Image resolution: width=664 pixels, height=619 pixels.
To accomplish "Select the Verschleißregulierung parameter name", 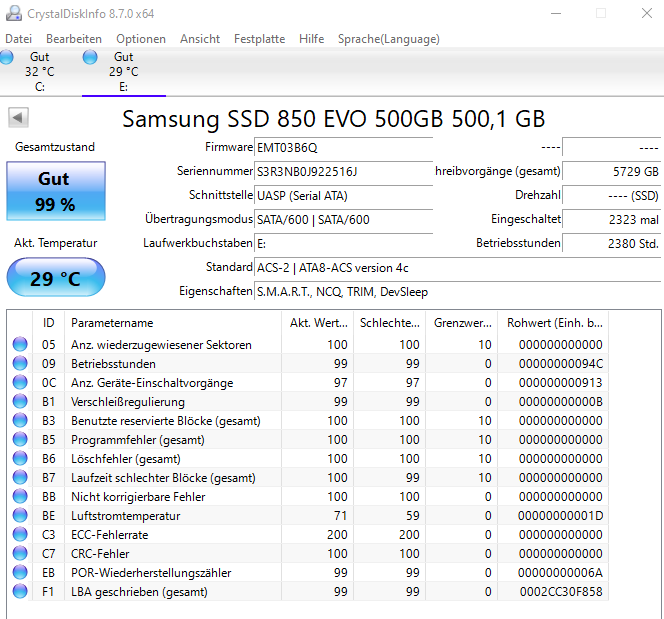I will coord(128,402).
